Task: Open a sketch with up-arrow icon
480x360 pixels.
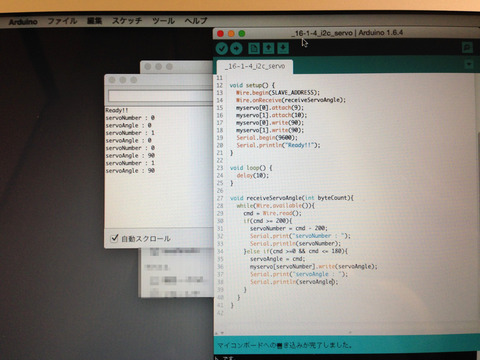Action: point(268,48)
